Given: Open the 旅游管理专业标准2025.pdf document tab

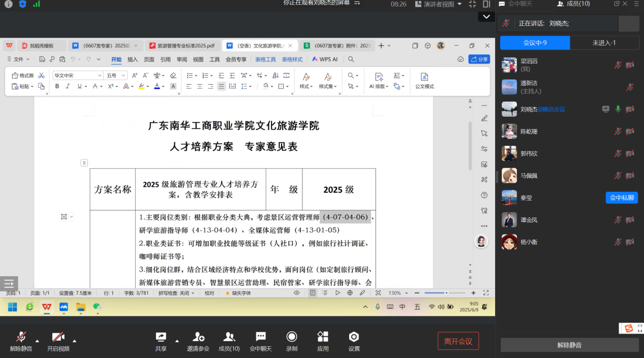Looking at the screenshot, I should (x=185, y=46).
